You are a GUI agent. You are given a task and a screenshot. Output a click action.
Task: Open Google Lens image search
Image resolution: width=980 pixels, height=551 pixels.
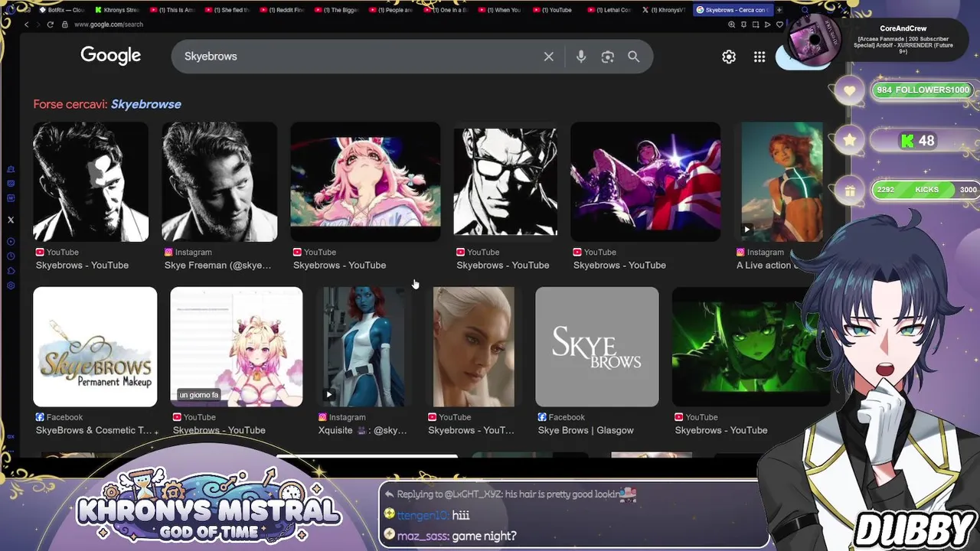pyautogui.click(x=608, y=57)
